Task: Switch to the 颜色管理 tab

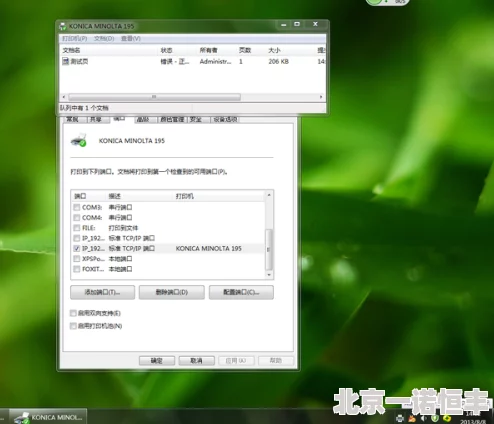Action: point(172,119)
